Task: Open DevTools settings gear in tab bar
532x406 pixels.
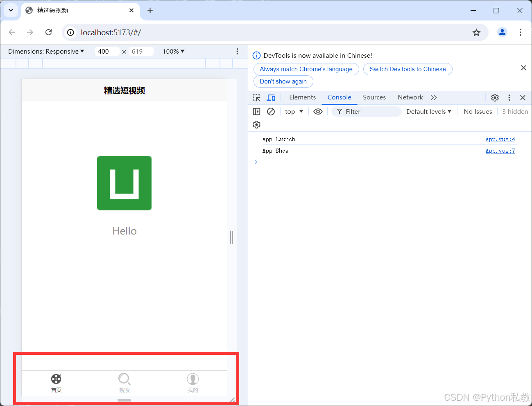Action: pyautogui.click(x=495, y=97)
